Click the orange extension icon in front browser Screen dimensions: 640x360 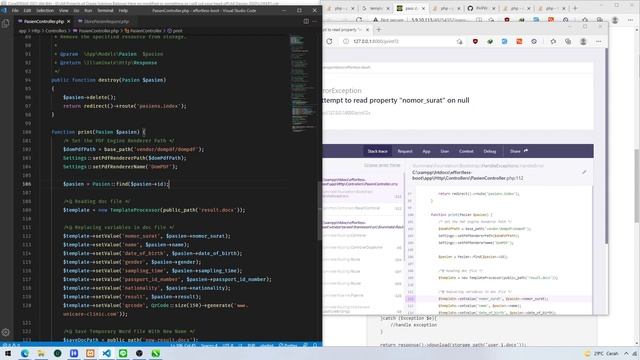(519, 41)
